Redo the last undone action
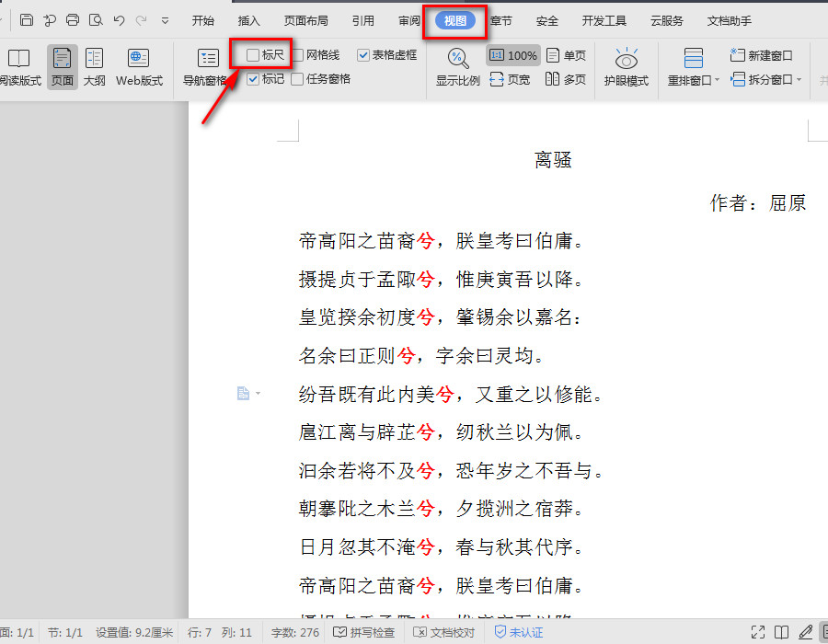 141,20
